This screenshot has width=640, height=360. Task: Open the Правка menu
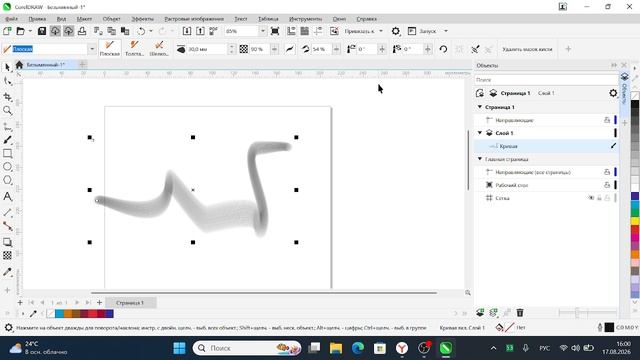point(37,19)
